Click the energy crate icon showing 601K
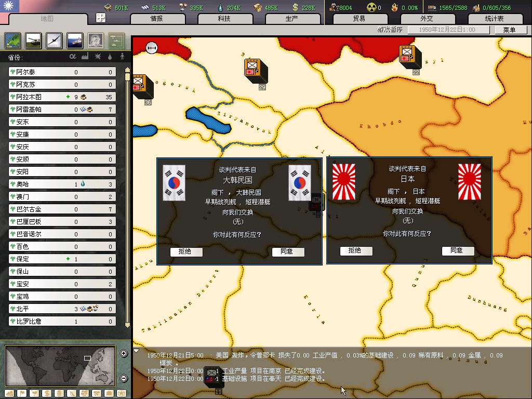 pyautogui.click(x=108, y=7)
